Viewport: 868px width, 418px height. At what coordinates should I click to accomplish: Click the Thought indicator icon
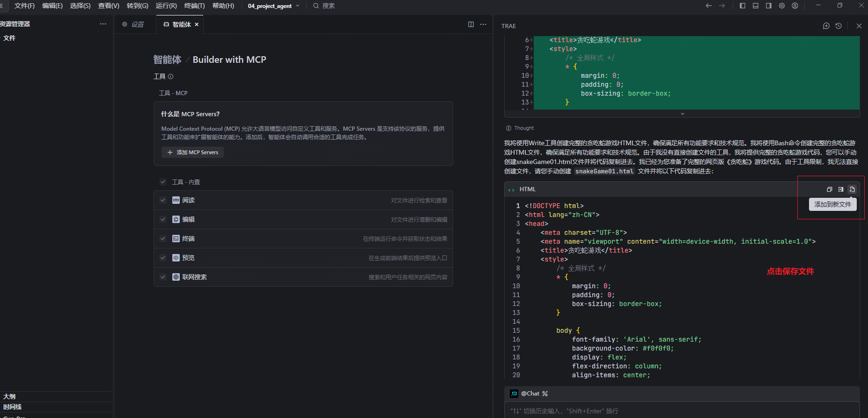click(x=508, y=128)
